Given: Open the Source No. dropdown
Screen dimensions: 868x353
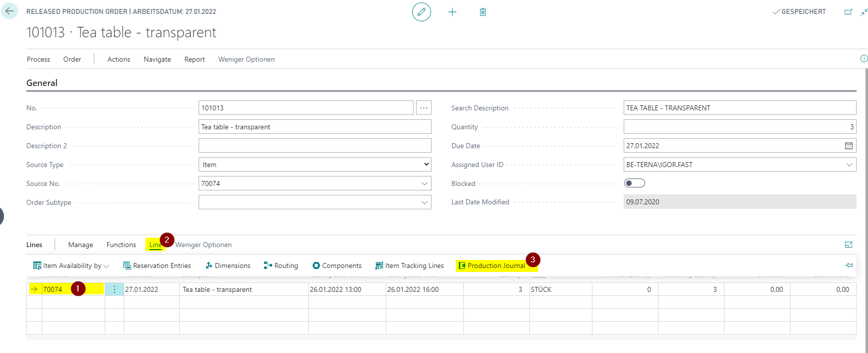Looking at the screenshot, I should [425, 183].
